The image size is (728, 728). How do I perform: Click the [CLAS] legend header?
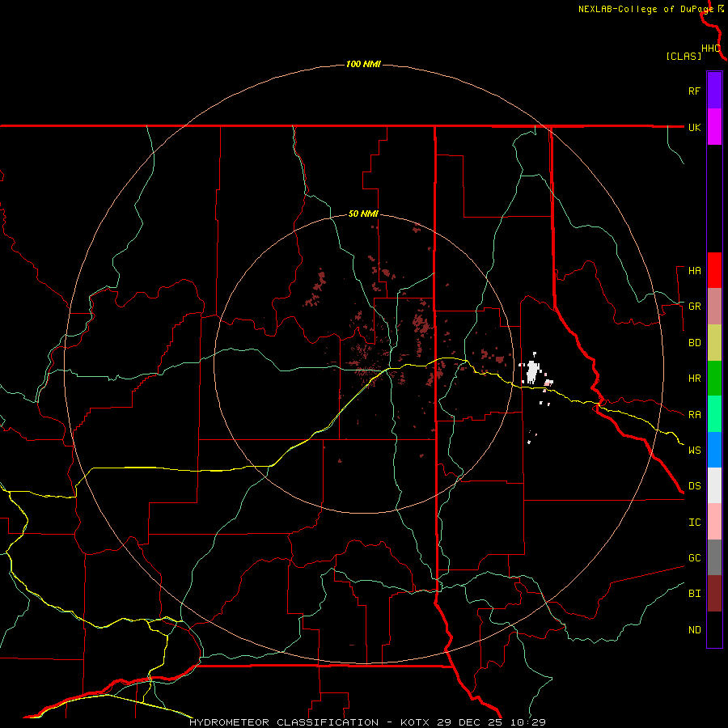click(684, 57)
